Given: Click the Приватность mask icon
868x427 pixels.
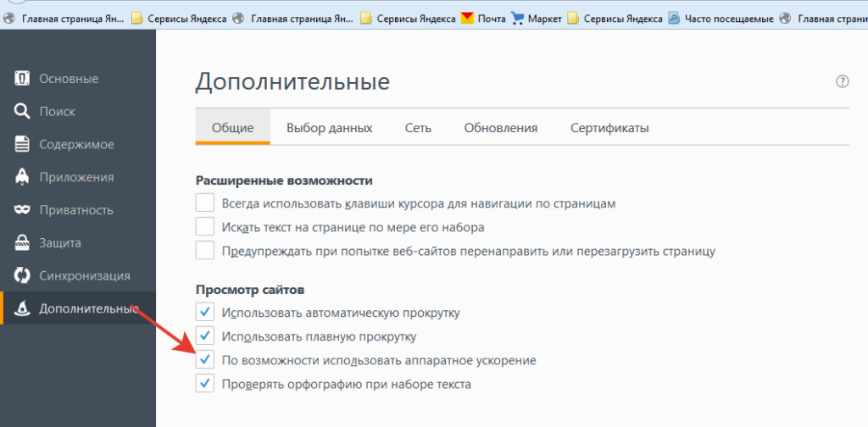Looking at the screenshot, I should click(x=23, y=210).
